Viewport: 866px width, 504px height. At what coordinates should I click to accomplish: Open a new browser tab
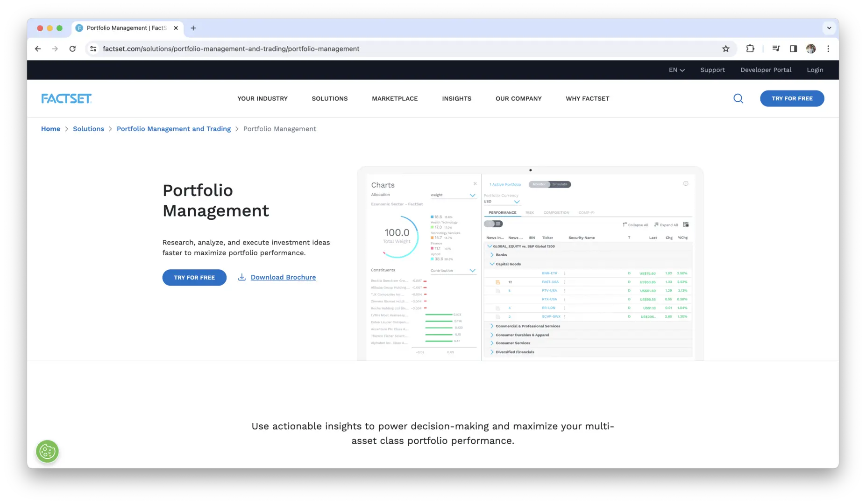click(193, 28)
